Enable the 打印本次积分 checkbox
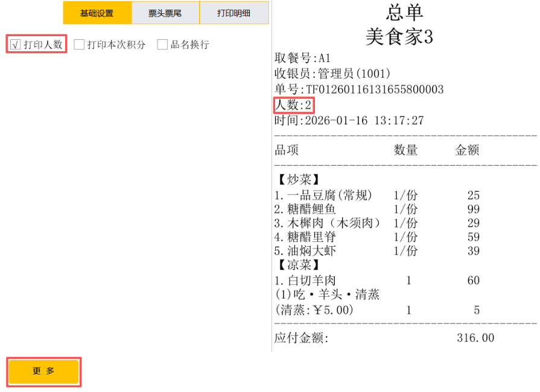The width and height of the screenshot is (540, 392). click(x=79, y=45)
